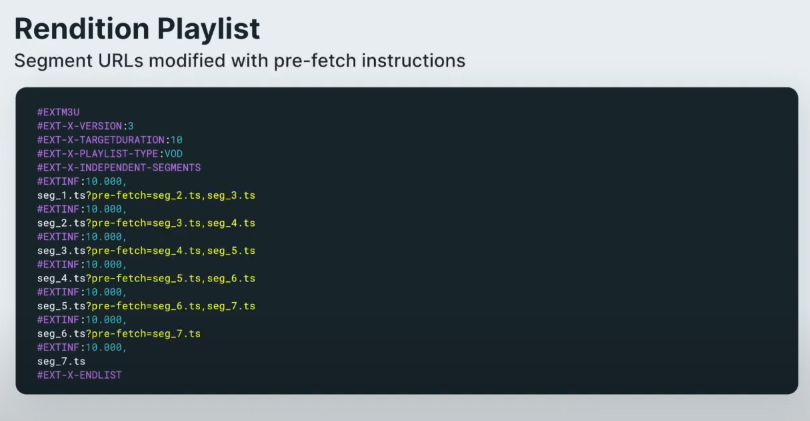Click the seg_3.ts pre-fetch URL line

click(x=146, y=251)
